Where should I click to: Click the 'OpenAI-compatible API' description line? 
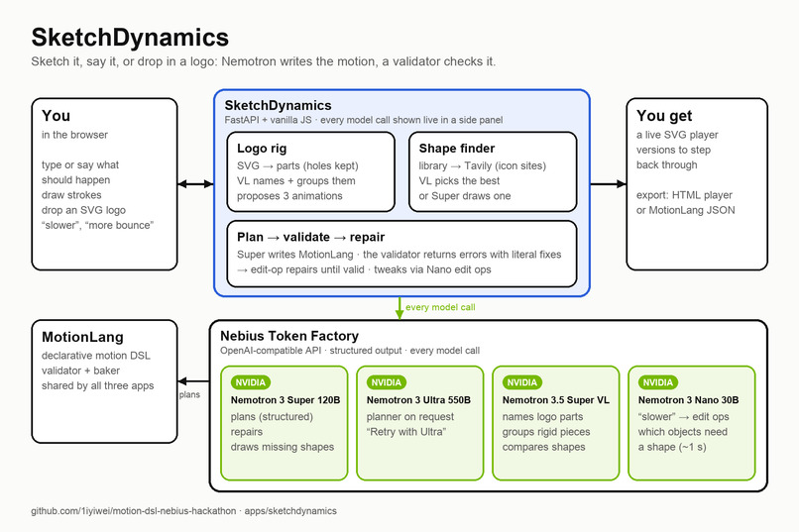point(350,351)
